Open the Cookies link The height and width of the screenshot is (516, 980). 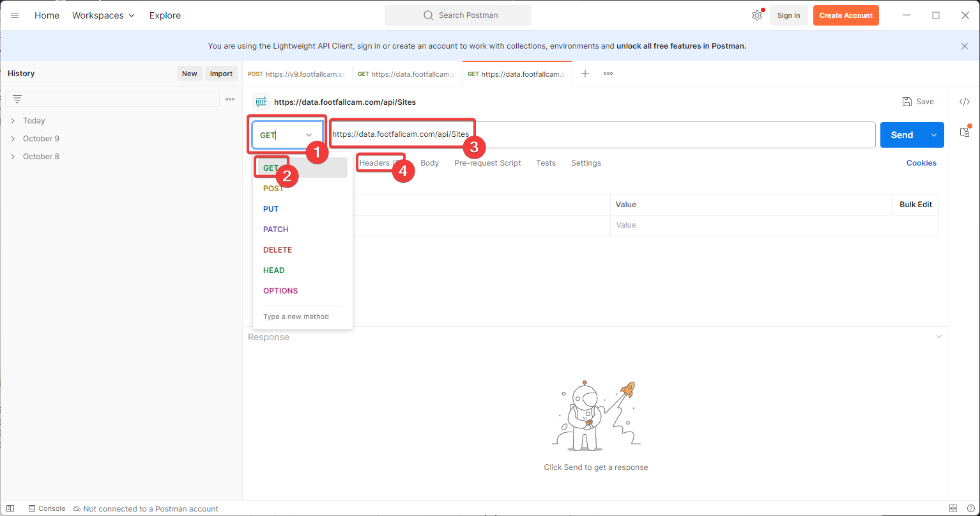[921, 163]
